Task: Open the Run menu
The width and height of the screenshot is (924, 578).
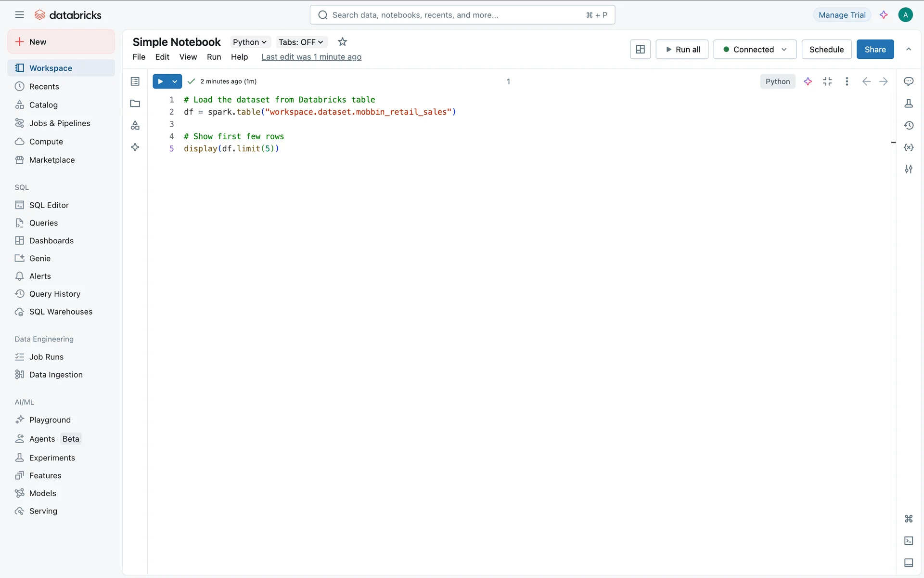Action: click(214, 57)
